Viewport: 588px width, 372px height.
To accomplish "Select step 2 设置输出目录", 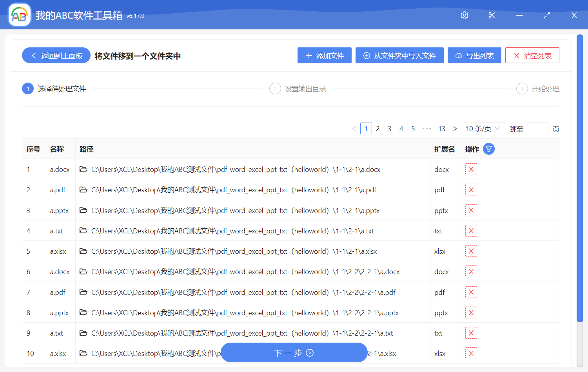I will coord(298,88).
